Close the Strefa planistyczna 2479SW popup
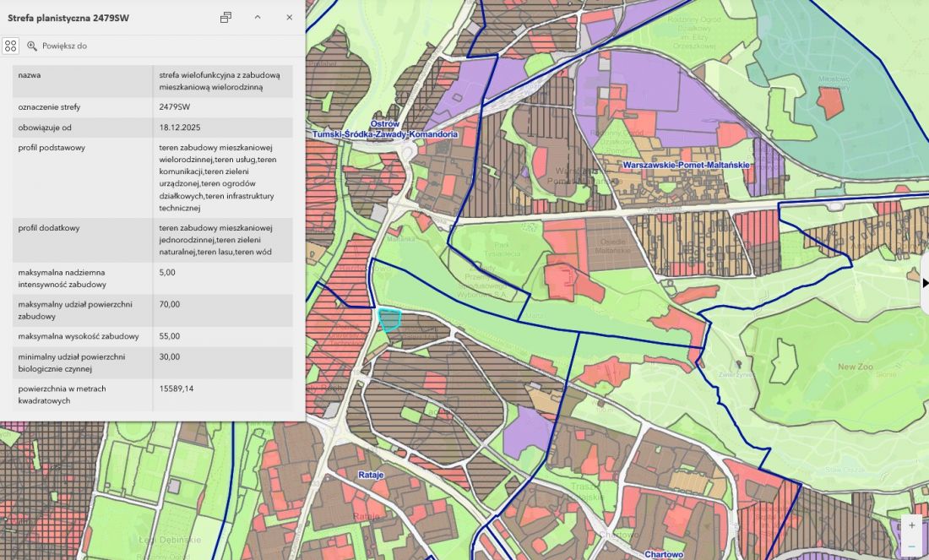 pos(289,17)
